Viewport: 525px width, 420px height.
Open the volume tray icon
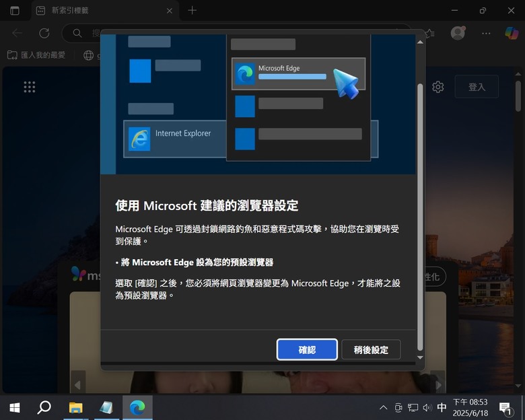(x=427, y=408)
